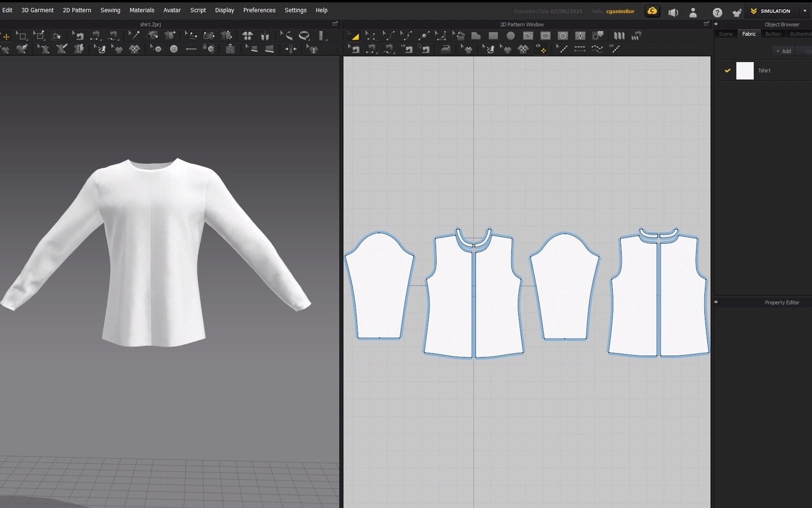Screen dimensions: 812x508
Task: Select the Rectangle pattern tool
Action: click(x=493, y=35)
